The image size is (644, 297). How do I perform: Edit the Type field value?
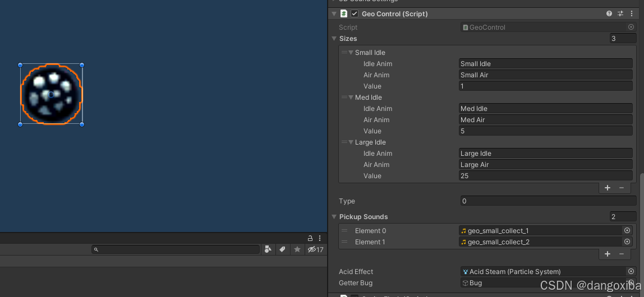[549, 201]
